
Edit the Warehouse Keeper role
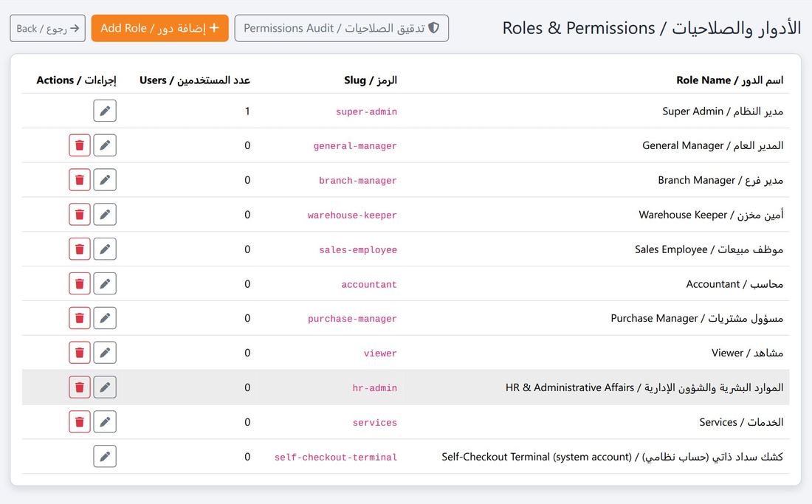click(105, 214)
